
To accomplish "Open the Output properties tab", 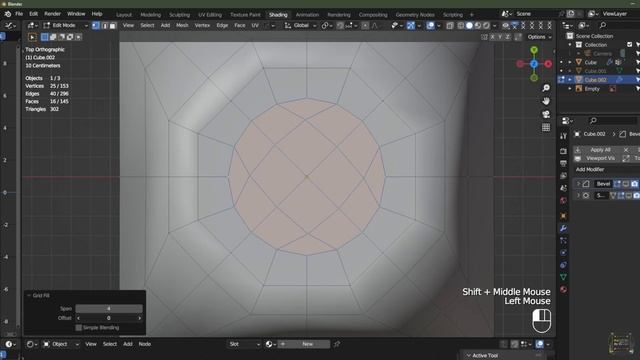I will (564, 163).
